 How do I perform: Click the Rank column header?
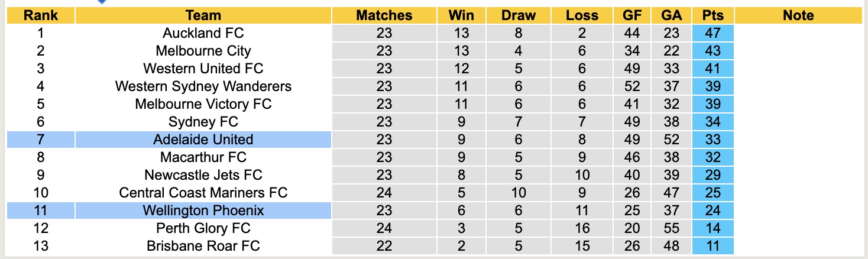point(40,16)
